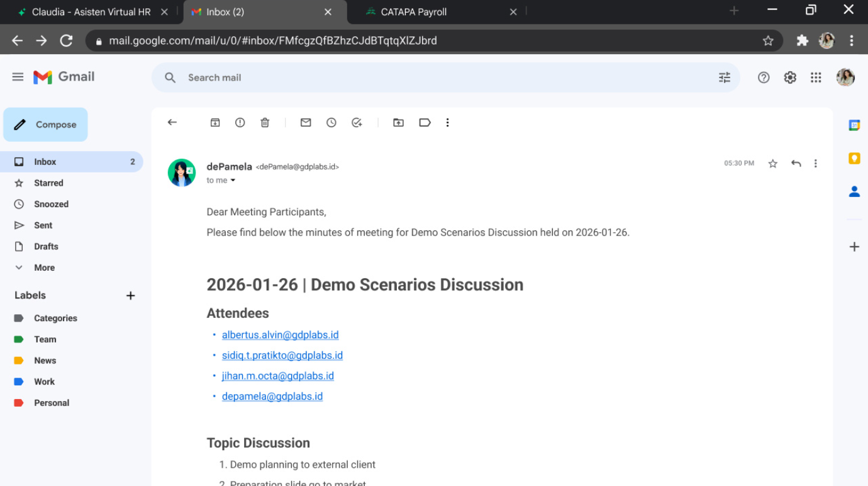Switch to the CATAPA Payroll tab

point(414,12)
